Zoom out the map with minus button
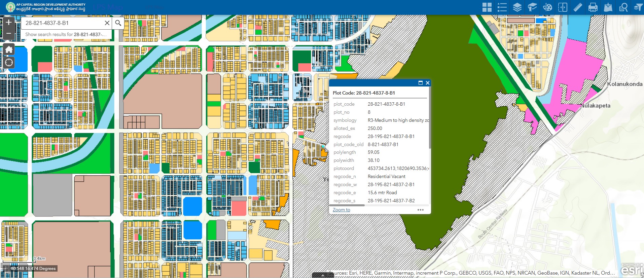This screenshot has height=278, width=644. (x=9, y=34)
